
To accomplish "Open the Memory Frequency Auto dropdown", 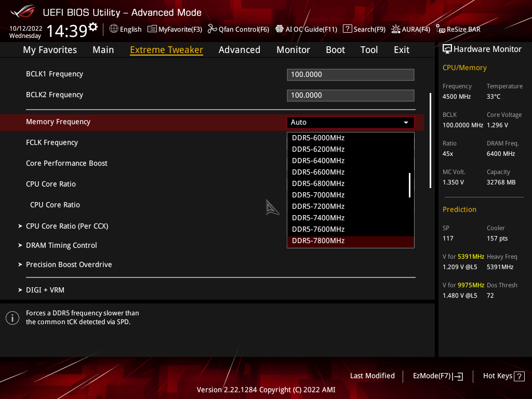I will point(350,123).
